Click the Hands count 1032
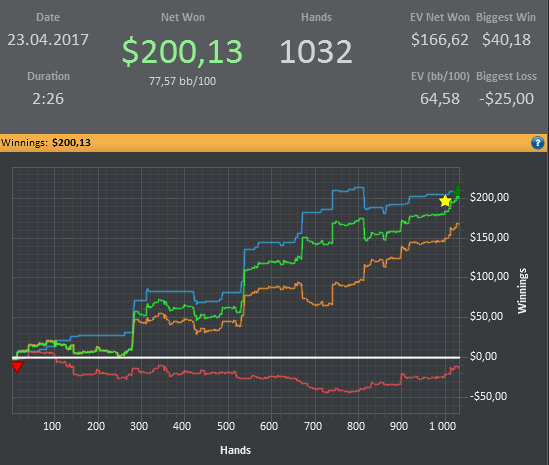 click(x=316, y=52)
